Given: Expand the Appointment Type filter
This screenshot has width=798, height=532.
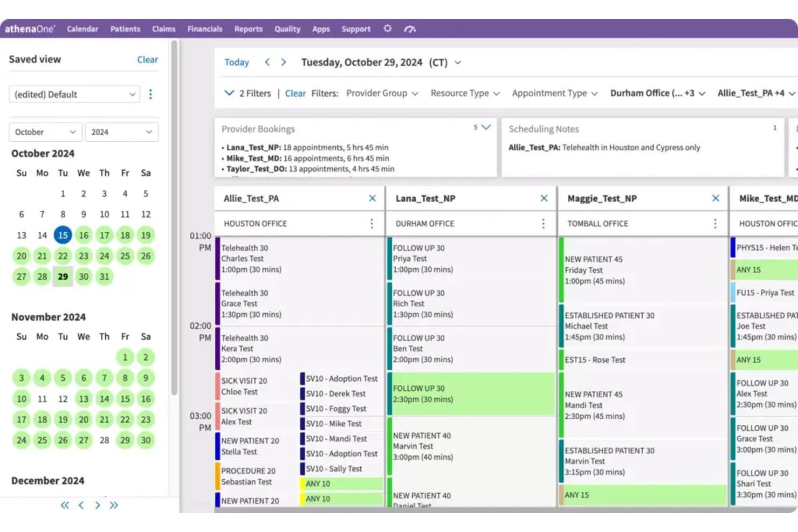Looking at the screenshot, I should coord(555,93).
